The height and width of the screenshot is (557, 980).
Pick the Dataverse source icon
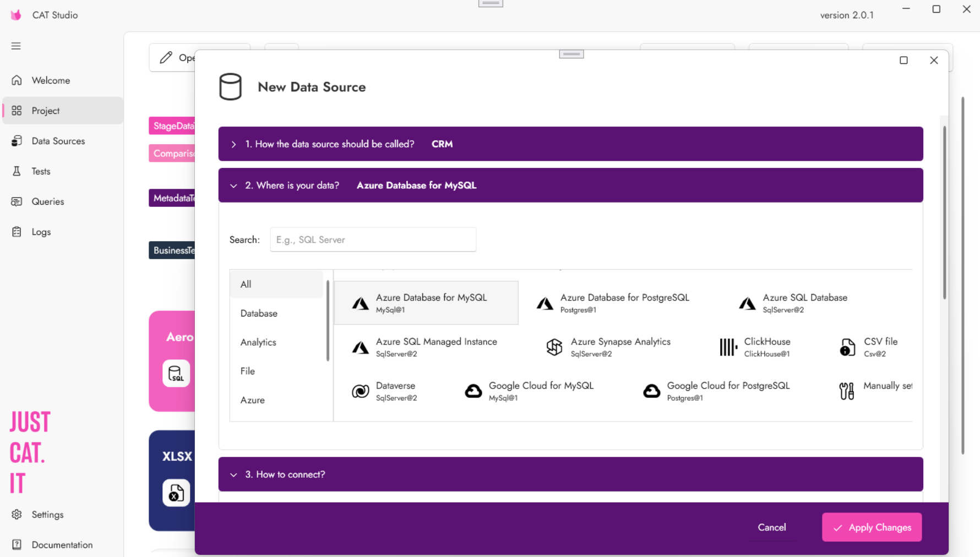360,391
